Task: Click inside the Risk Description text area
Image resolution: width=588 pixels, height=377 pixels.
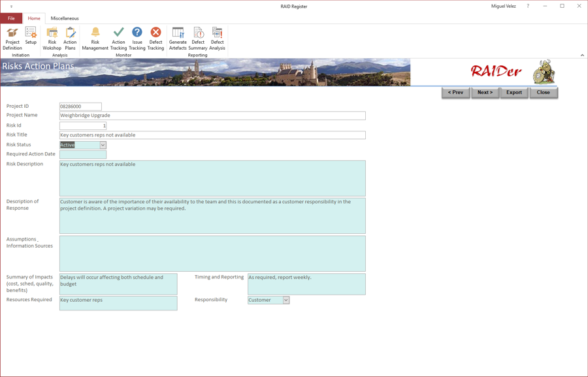Action: 212,178
